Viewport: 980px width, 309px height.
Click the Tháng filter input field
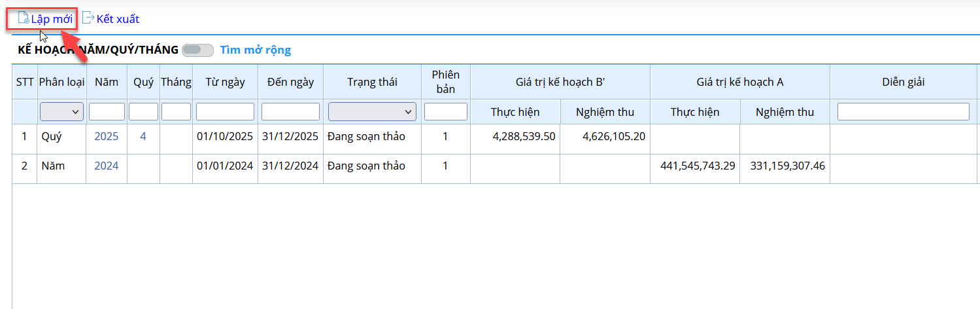176,112
